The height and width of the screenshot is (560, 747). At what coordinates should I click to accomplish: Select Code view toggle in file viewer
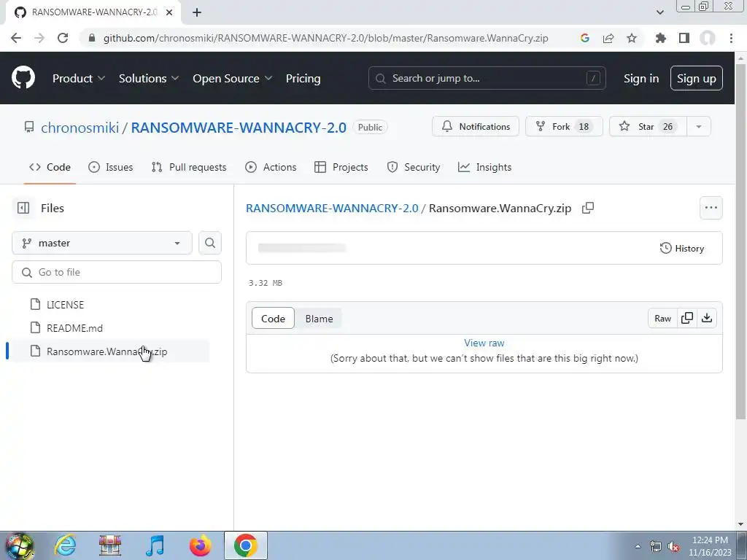pyautogui.click(x=273, y=319)
